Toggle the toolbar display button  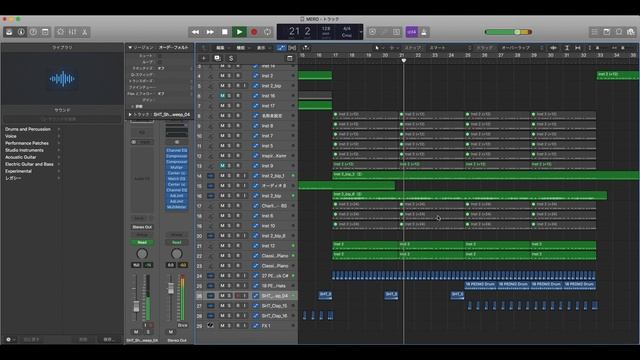tap(45, 32)
